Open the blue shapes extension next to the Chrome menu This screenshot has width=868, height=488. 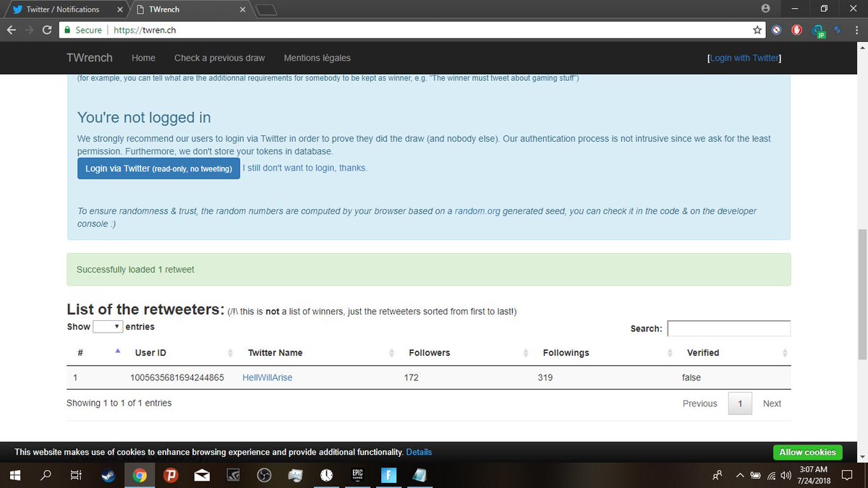point(838,30)
